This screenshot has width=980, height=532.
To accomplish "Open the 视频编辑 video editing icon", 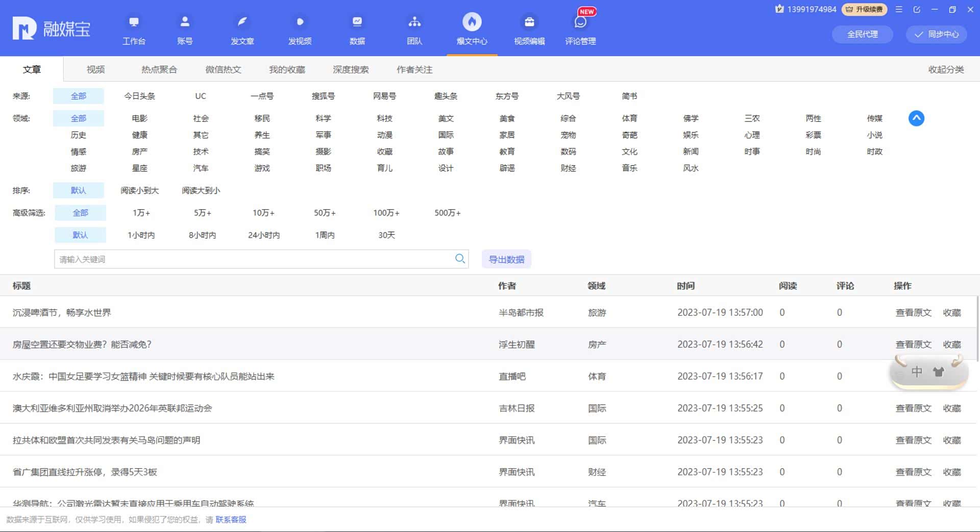I will (529, 22).
